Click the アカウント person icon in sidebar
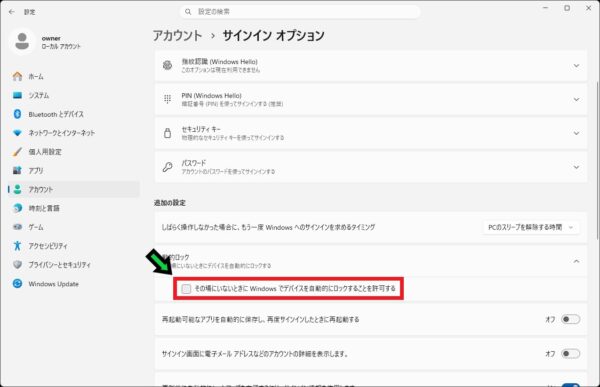This screenshot has width=600, height=387. [17, 189]
